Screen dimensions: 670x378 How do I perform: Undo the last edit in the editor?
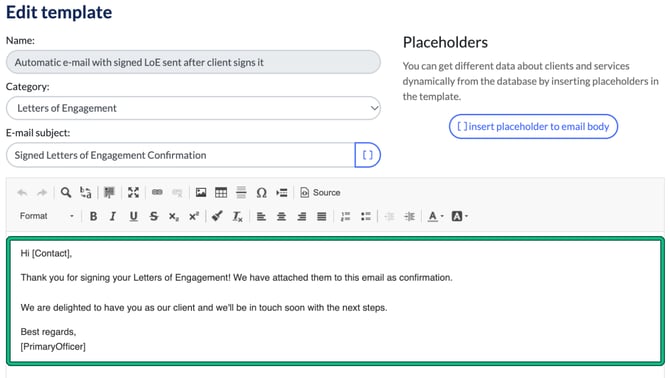pyautogui.click(x=22, y=193)
